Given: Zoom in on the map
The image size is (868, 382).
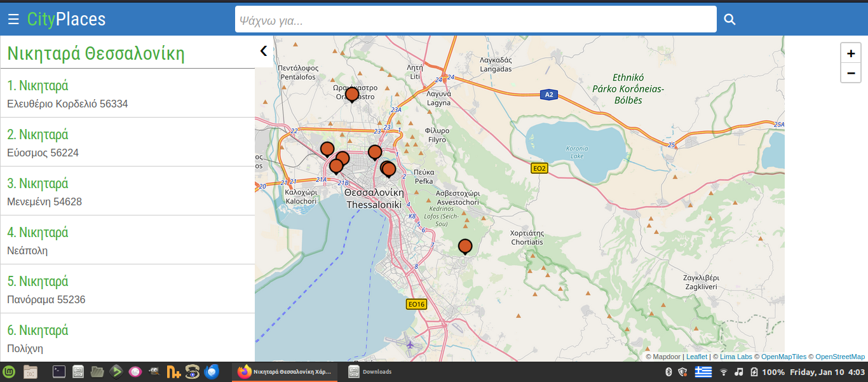Looking at the screenshot, I should 851,53.
